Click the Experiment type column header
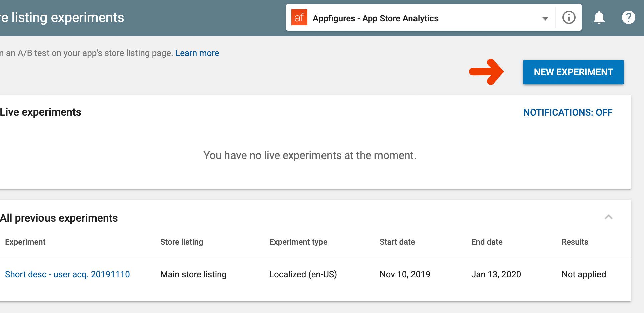The width and height of the screenshot is (644, 313). [x=298, y=242]
